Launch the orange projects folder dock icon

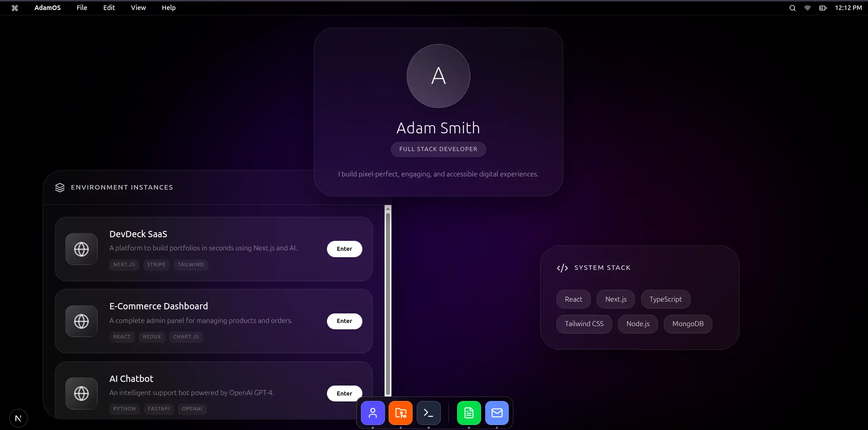(400, 413)
